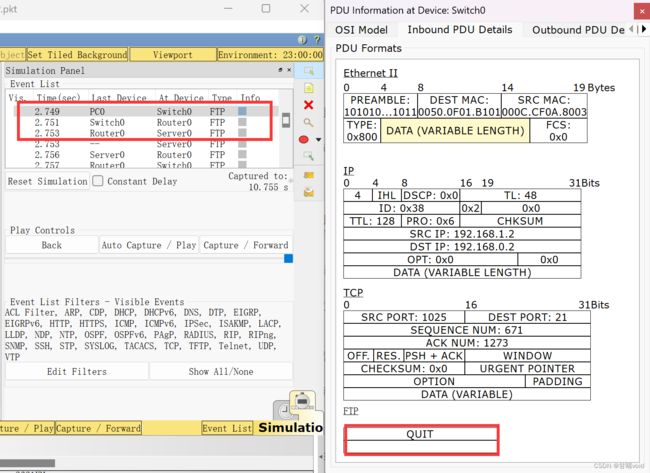Pick the Place Note tool icon
Image resolution: width=650 pixels, height=473 pixels.
click(x=308, y=88)
